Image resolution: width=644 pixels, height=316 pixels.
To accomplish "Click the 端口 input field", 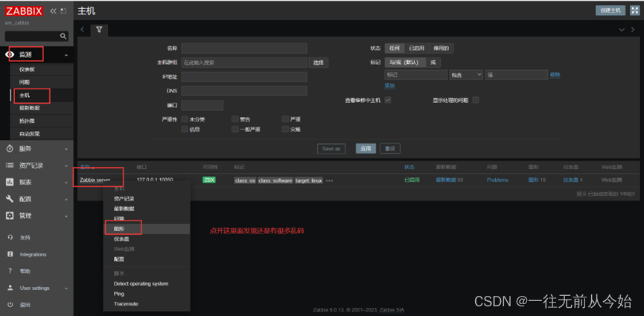I will tap(202, 105).
